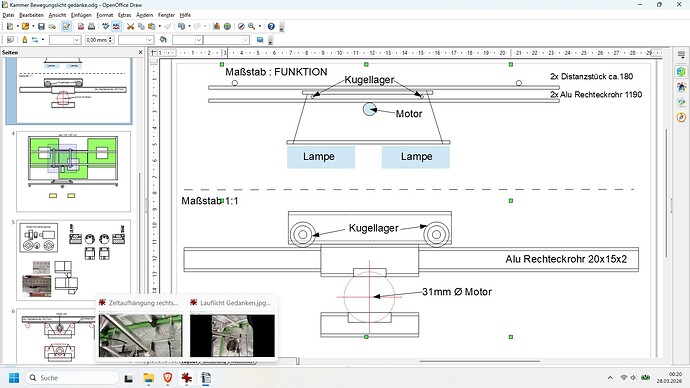
Task: Select page 4 thumbnail with green squares
Action: click(73, 172)
